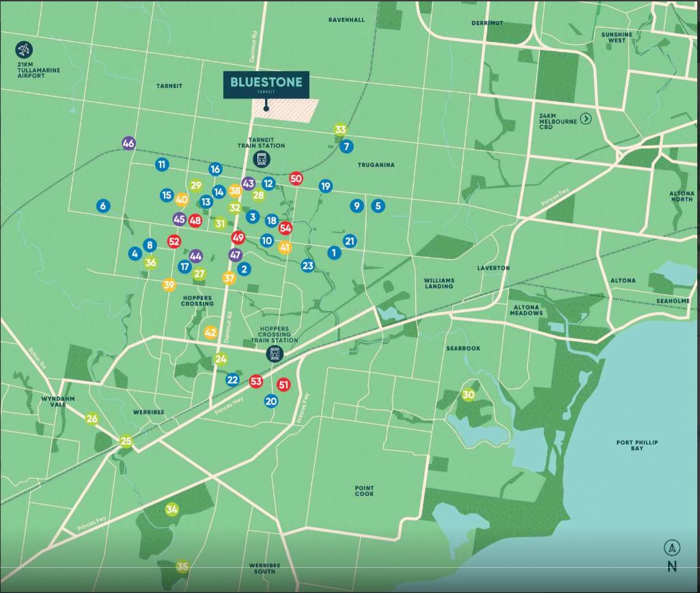The width and height of the screenshot is (700, 593).
Task: Click the Truganina label
Action: pyautogui.click(x=376, y=165)
